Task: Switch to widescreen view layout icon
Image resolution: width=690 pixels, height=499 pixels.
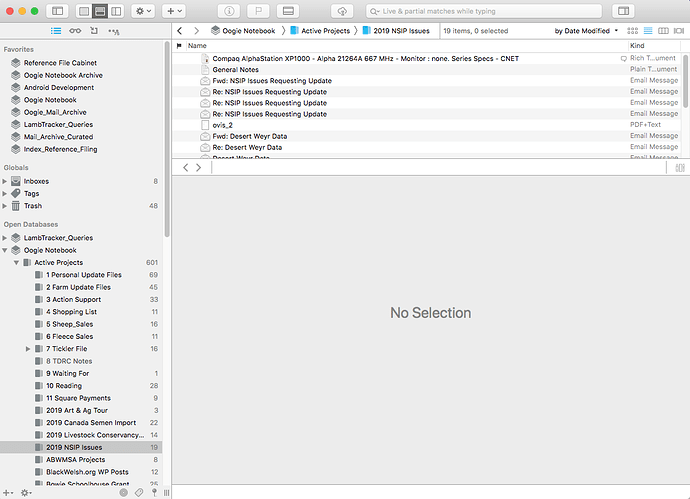Action: 116,11
